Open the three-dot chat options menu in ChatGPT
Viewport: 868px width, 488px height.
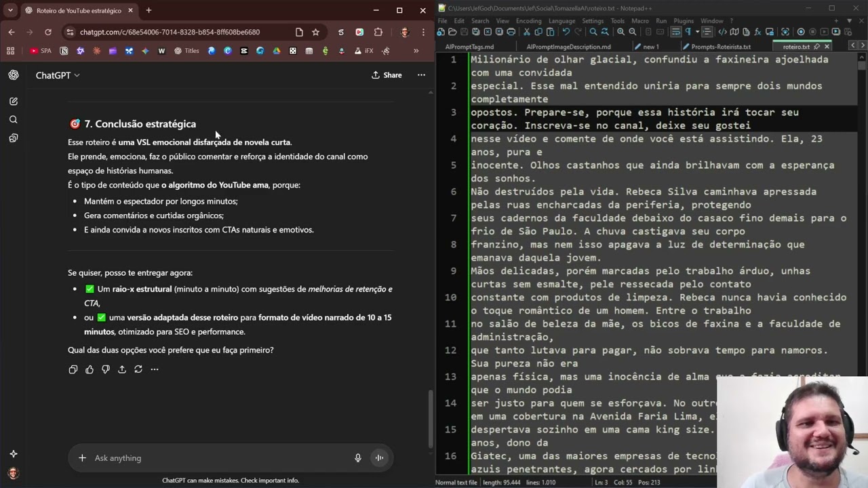pyautogui.click(x=421, y=75)
